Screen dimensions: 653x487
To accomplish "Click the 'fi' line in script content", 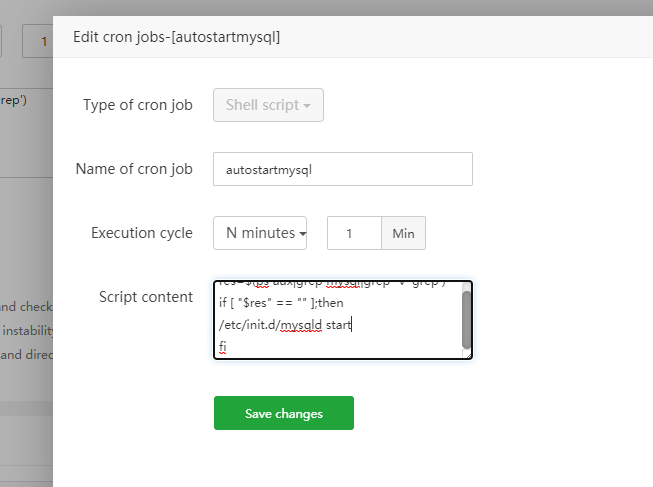I will pos(222,345).
